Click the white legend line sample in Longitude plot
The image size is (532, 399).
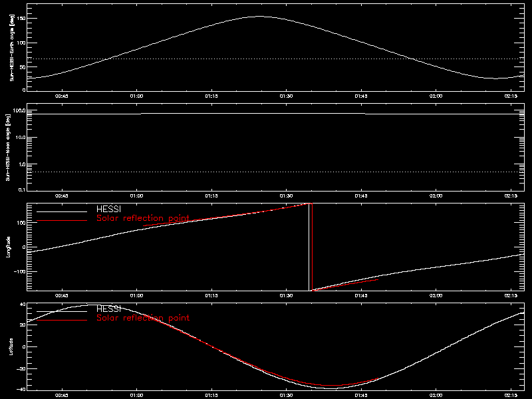62,211
